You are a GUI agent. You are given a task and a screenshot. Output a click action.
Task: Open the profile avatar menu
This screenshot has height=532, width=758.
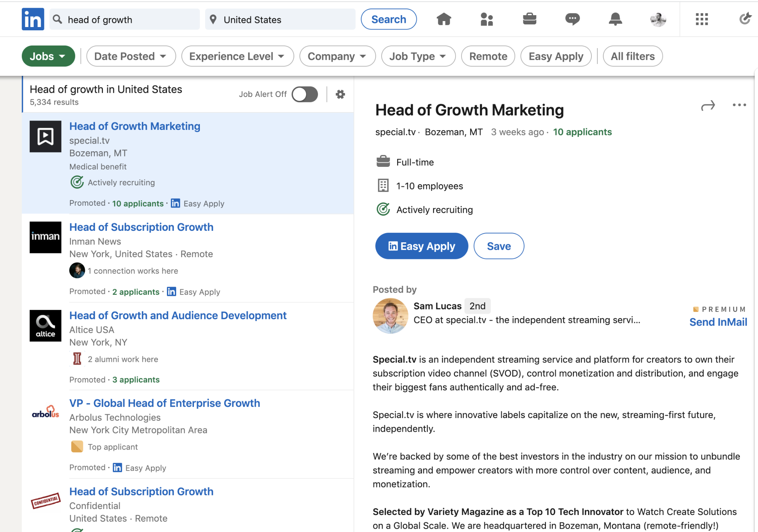tap(658, 19)
